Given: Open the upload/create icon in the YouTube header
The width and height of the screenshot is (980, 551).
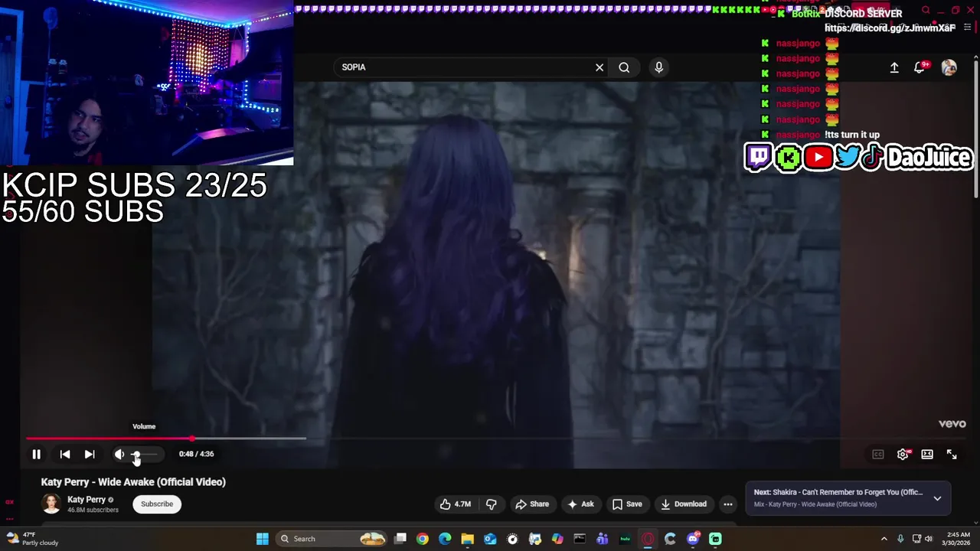Looking at the screenshot, I should [894, 67].
